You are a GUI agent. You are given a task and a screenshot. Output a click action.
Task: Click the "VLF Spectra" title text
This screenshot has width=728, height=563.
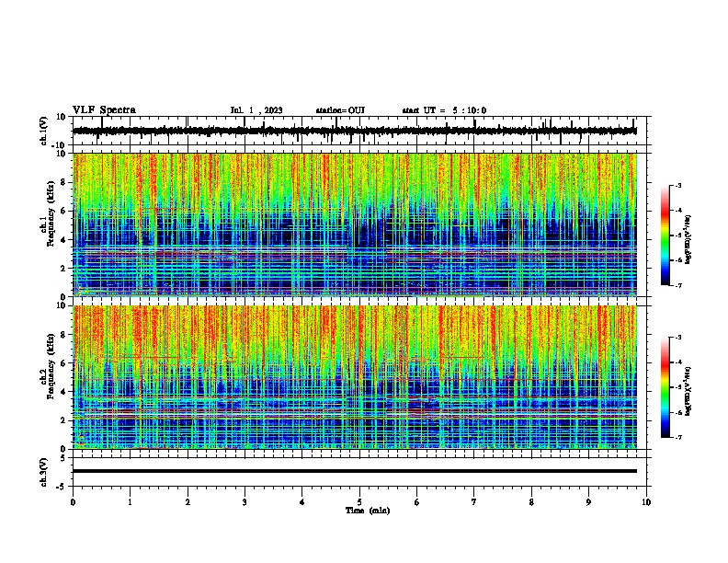(104, 110)
